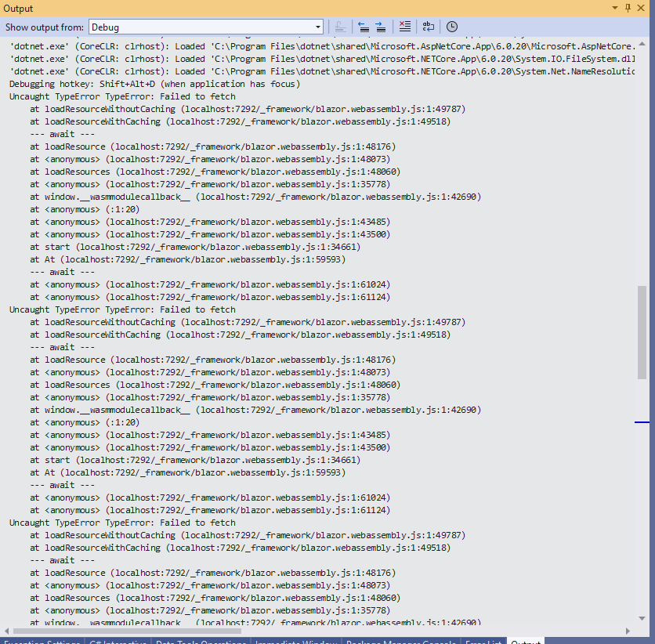The height and width of the screenshot is (644, 655).
Task: Click the Find Message in Code icon
Action: (340, 26)
